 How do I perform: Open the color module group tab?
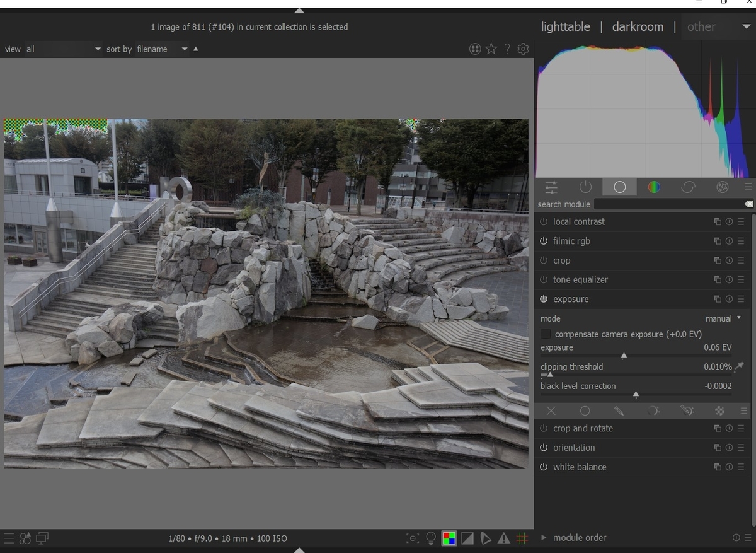[x=654, y=187]
